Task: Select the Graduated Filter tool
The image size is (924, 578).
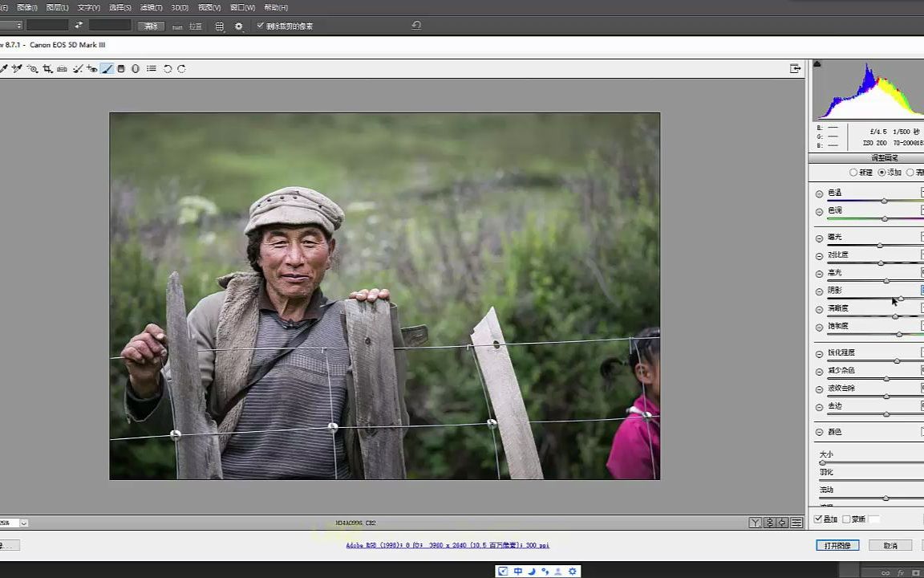Action: point(121,68)
